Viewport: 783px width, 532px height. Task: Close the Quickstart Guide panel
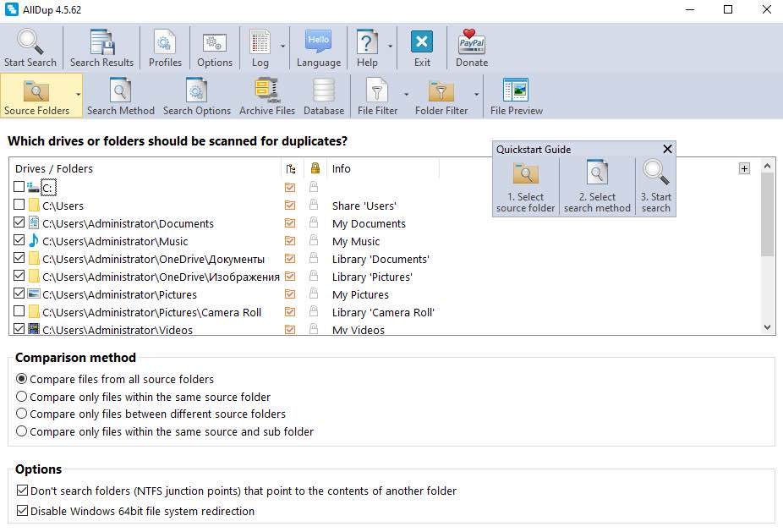(667, 149)
